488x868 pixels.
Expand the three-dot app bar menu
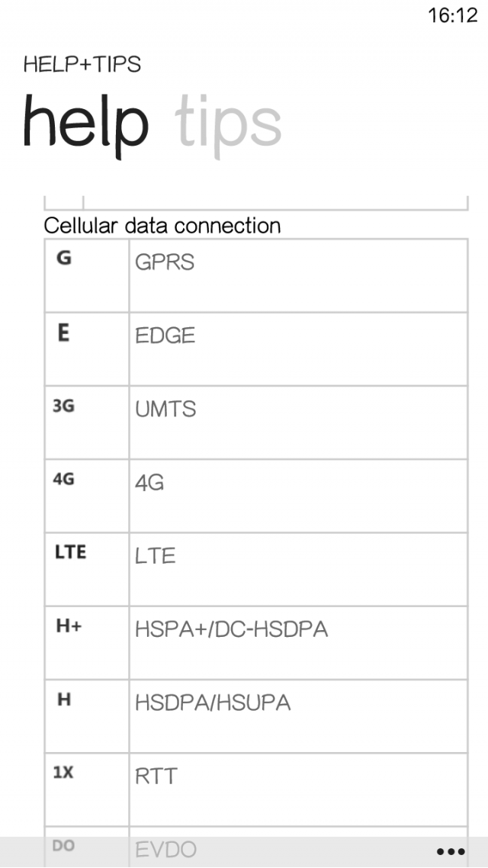click(x=451, y=852)
